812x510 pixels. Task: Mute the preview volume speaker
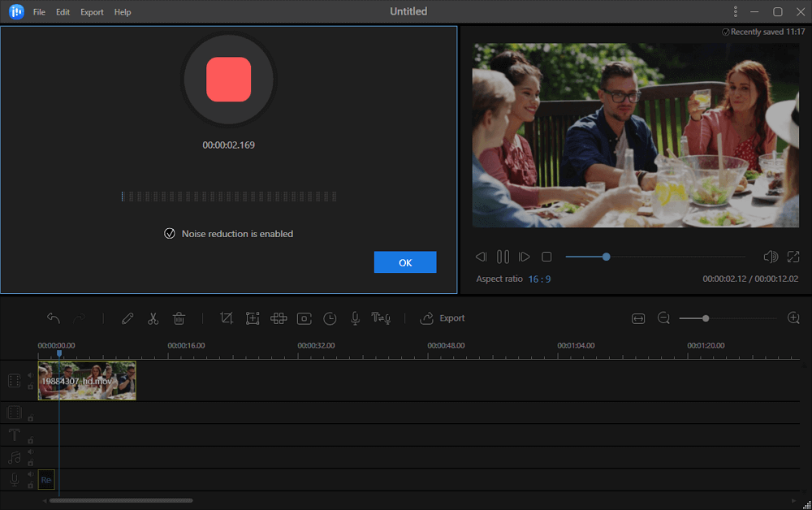click(x=771, y=257)
